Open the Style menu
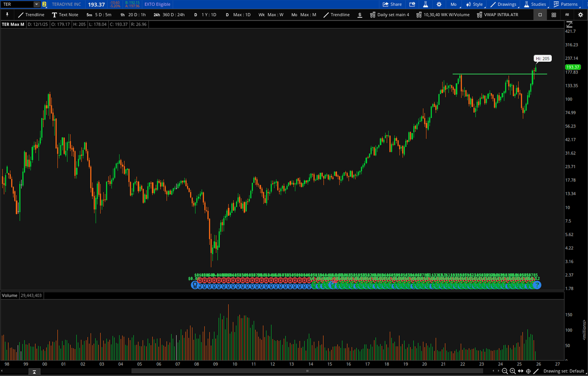Image resolution: width=588 pixels, height=376 pixels. pos(474,4)
